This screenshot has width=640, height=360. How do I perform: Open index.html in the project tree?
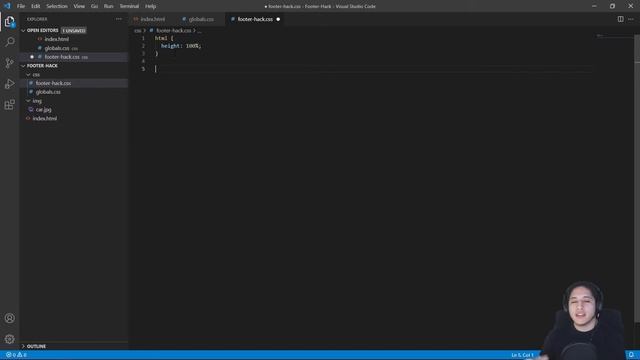[x=45, y=118]
